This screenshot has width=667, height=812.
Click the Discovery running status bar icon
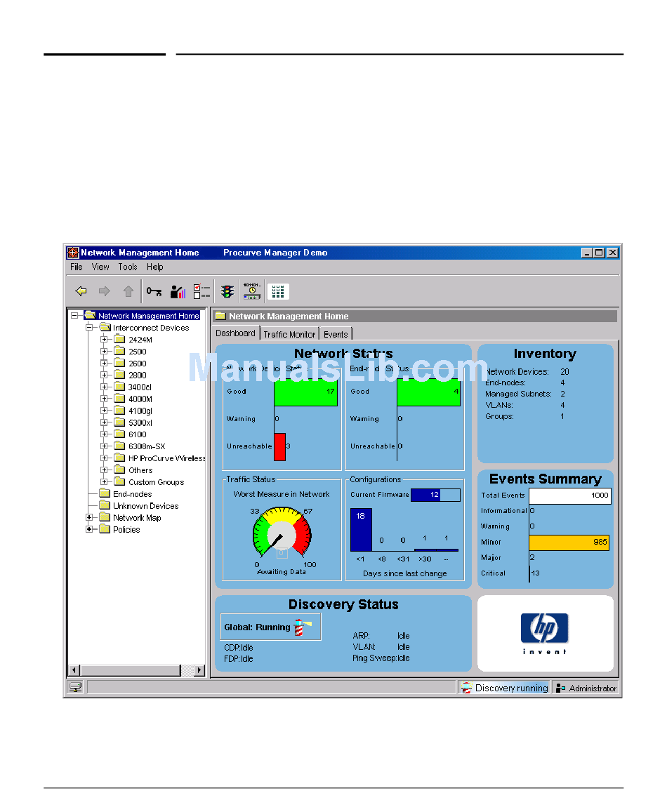pos(466,688)
